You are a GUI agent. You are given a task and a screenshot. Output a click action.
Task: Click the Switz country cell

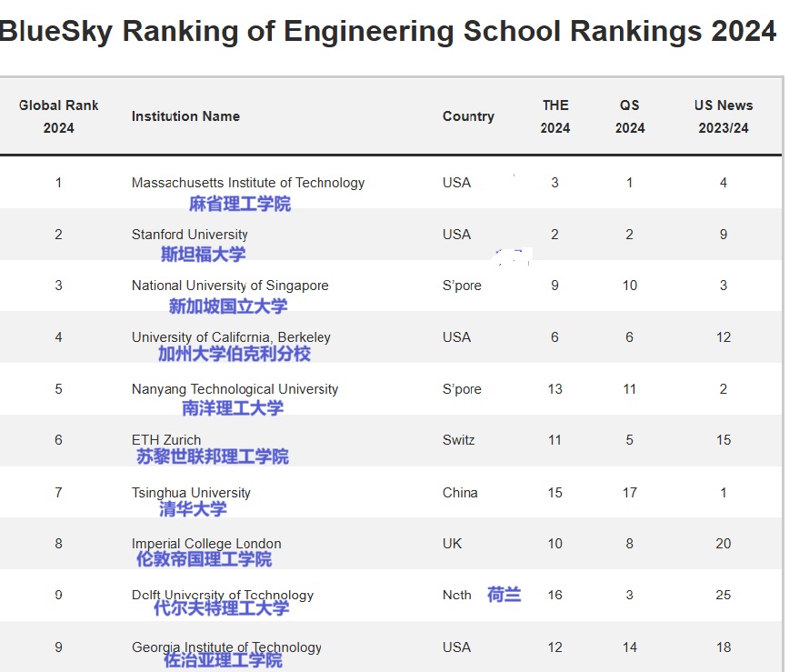[458, 440]
